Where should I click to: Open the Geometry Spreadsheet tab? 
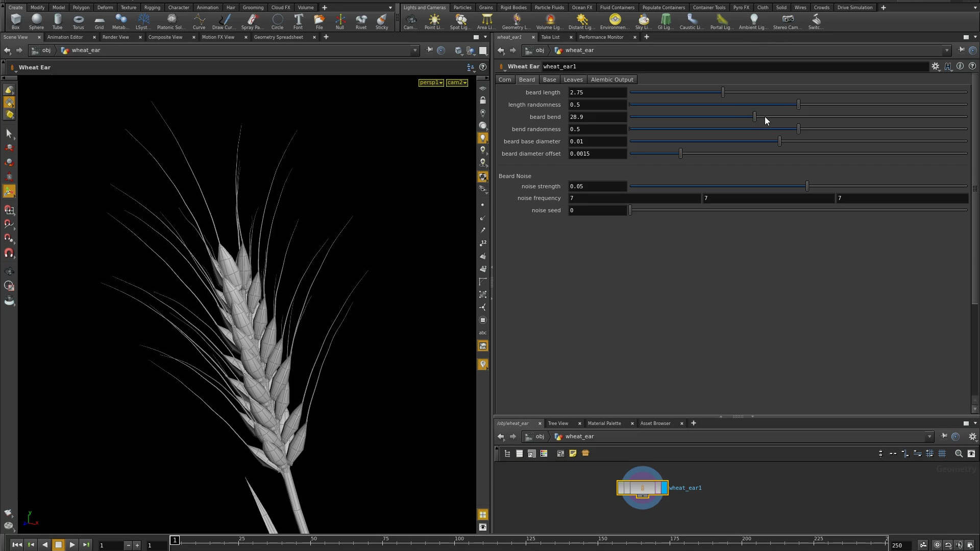point(278,37)
